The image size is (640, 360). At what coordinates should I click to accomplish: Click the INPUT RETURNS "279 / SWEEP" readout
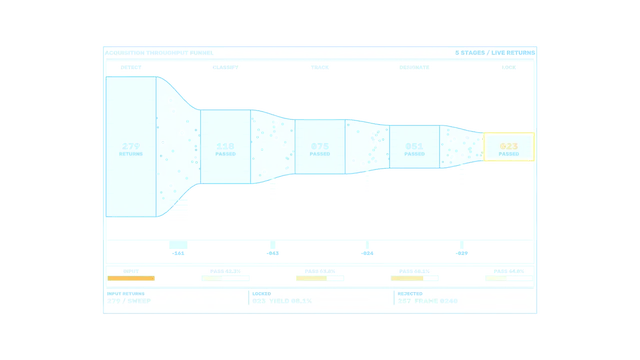pyautogui.click(x=129, y=298)
